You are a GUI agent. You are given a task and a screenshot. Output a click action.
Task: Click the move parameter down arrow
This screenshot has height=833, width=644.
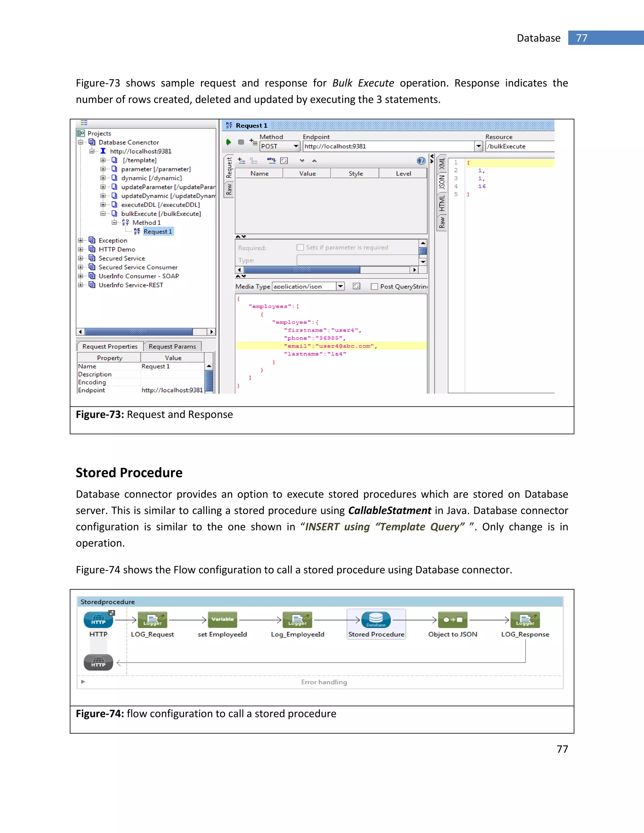tap(302, 161)
